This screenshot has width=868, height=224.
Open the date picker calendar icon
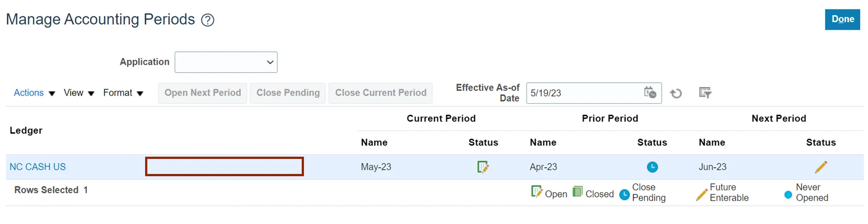tap(649, 93)
